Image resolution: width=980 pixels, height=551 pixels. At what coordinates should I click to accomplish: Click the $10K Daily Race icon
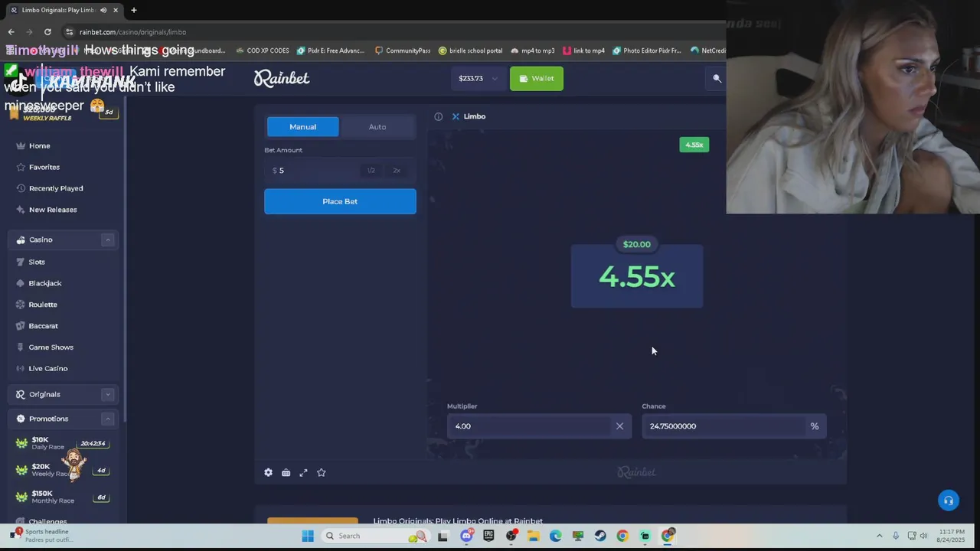click(x=21, y=443)
